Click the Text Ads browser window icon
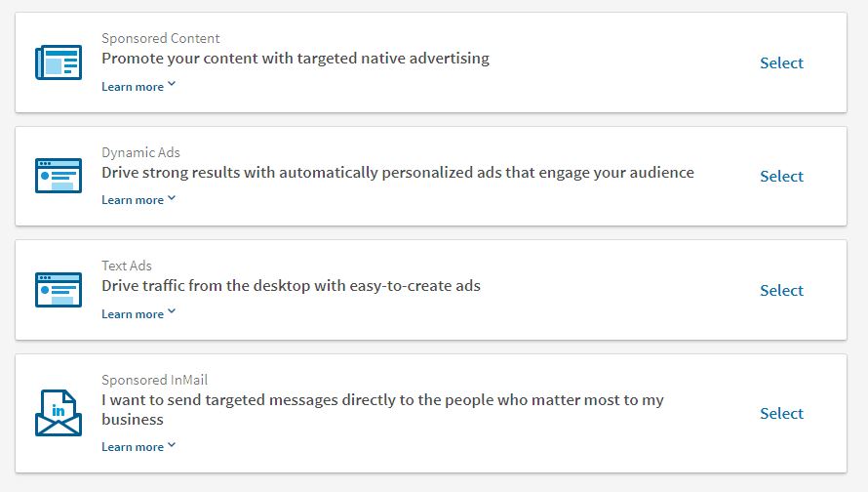868x492 pixels. pyautogui.click(x=59, y=290)
